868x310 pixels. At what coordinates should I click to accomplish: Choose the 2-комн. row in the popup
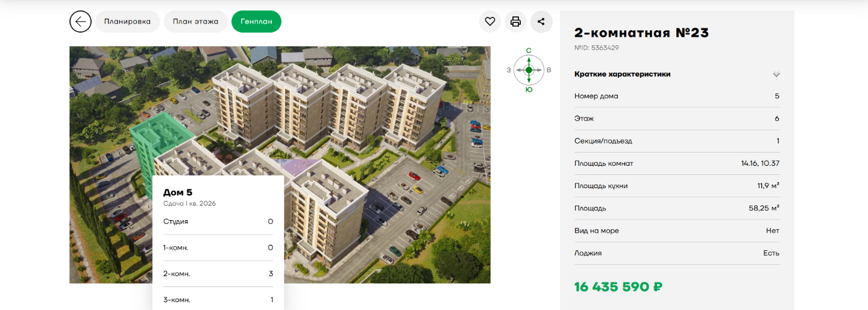218,274
